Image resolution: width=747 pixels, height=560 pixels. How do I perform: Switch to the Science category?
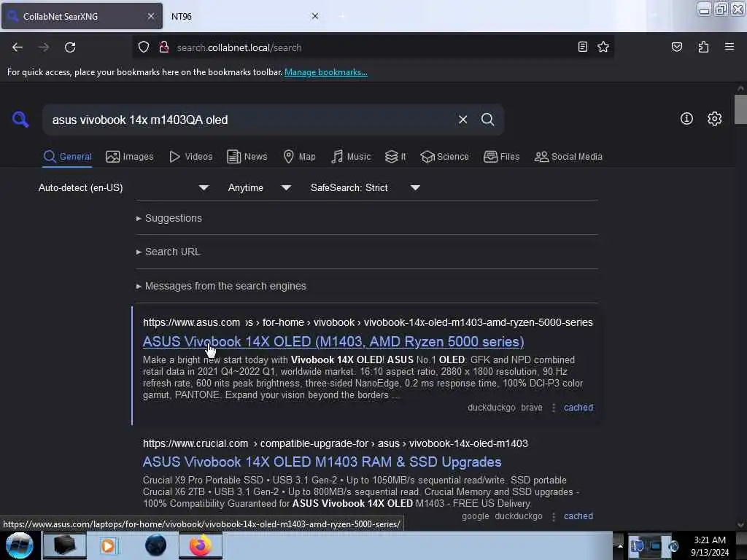[444, 157]
